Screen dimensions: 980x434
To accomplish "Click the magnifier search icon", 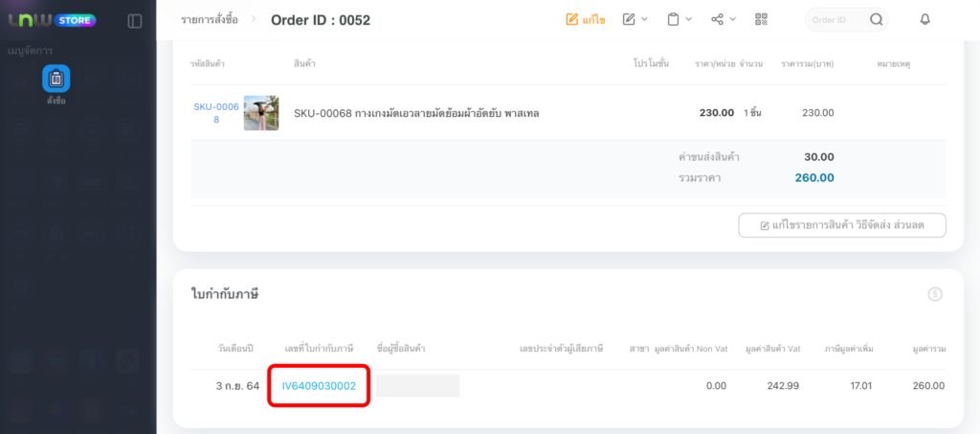I will click(x=877, y=20).
